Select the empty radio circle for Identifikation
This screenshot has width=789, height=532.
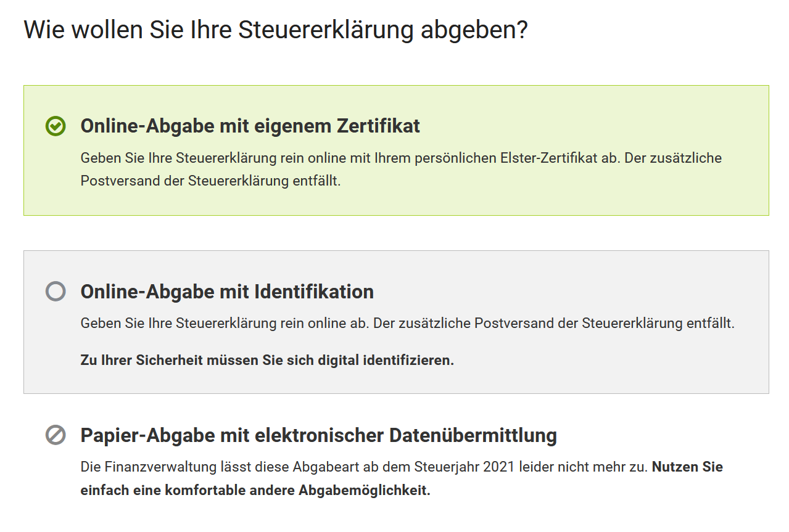[x=56, y=292]
